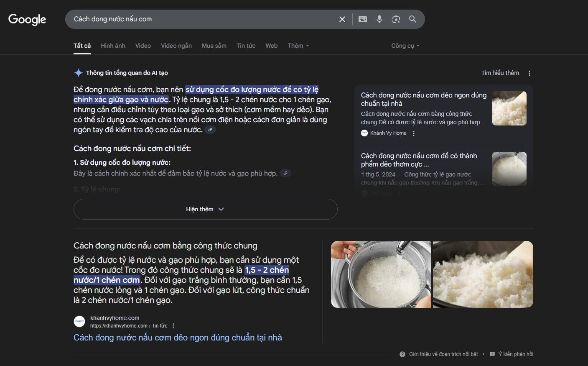Click 'Giới thiệu về đoạn trích nổi bật' link
The height and width of the screenshot is (366, 588).
pos(443,354)
